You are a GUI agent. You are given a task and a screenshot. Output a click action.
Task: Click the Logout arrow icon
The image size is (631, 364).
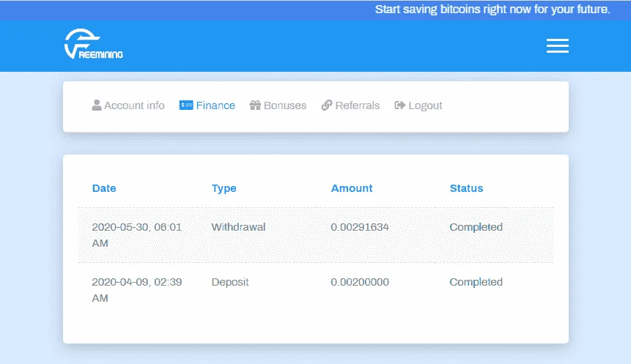click(399, 105)
